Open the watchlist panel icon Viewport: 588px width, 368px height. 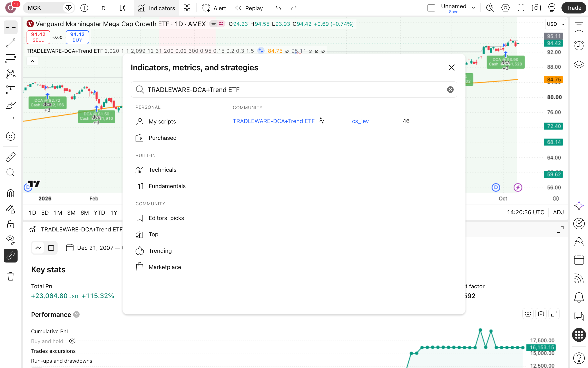pyautogui.click(x=579, y=27)
